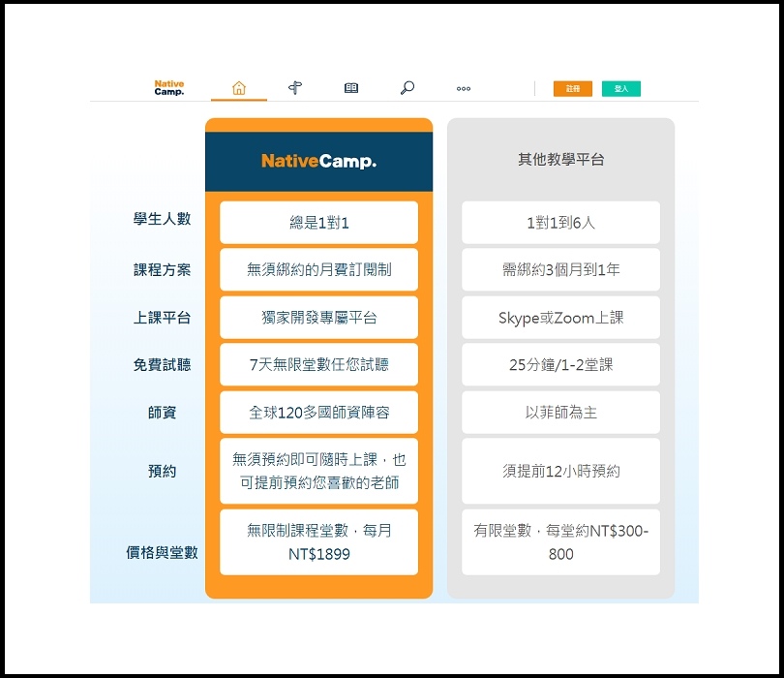Click the green 登入 login button
Image resolution: width=784 pixels, height=678 pixels.
pos(621,88)
